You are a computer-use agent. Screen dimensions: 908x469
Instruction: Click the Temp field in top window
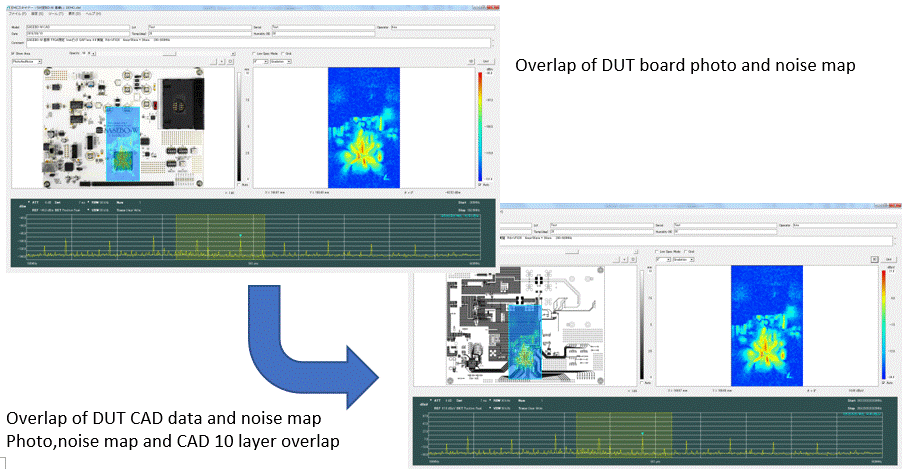200,34
